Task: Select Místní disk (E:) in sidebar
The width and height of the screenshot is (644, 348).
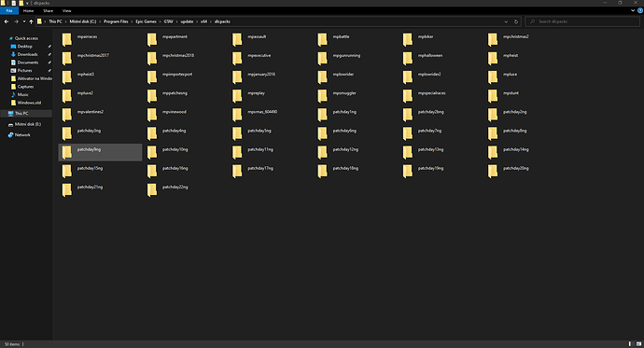Action: pos(27,124)
